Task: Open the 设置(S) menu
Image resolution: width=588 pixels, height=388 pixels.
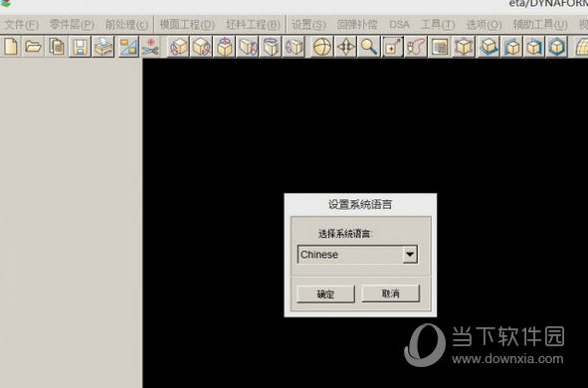Action: (308, 25)
